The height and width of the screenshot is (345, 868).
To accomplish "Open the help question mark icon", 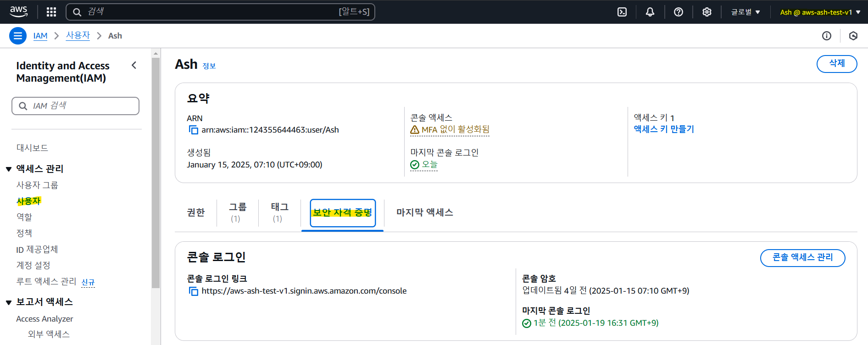I will point(679,12).
